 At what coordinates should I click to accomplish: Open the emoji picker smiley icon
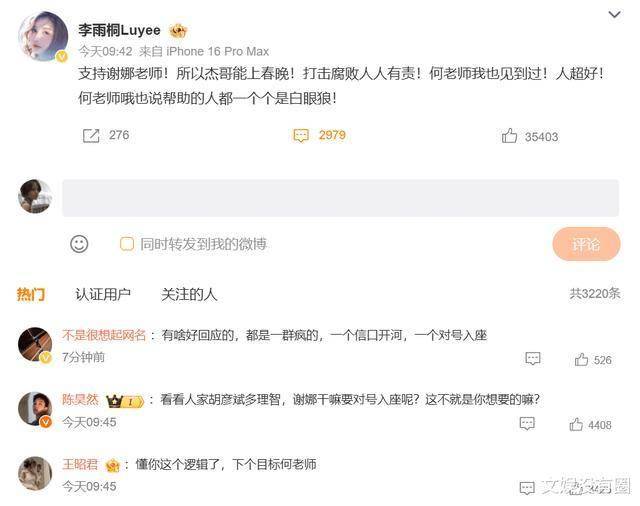[79, 244]
